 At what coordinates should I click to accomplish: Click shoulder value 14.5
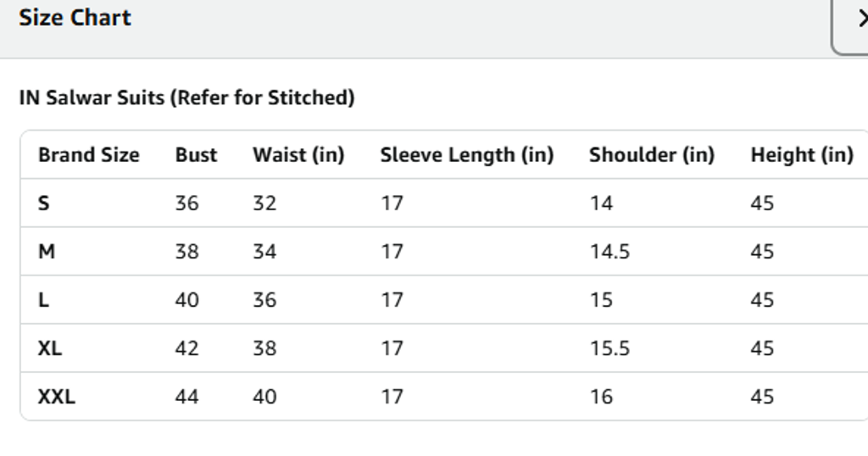(609, 252)
